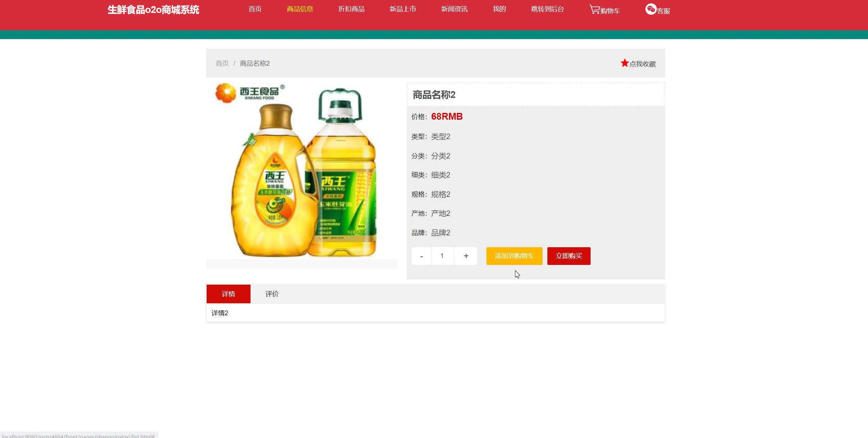Viewport: 868px width, 438px height.
Task: Click the 立即购买 button
Action: [568, 256]
